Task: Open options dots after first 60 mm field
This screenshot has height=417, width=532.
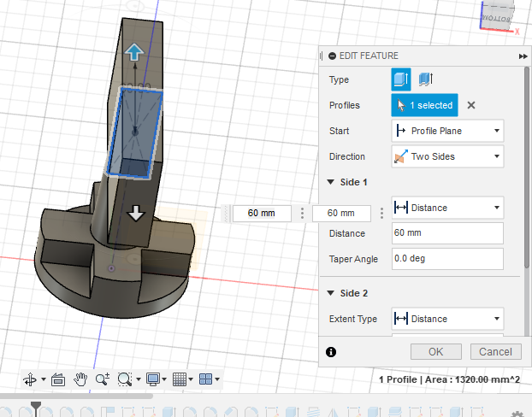Action: [x=302, y=214]
